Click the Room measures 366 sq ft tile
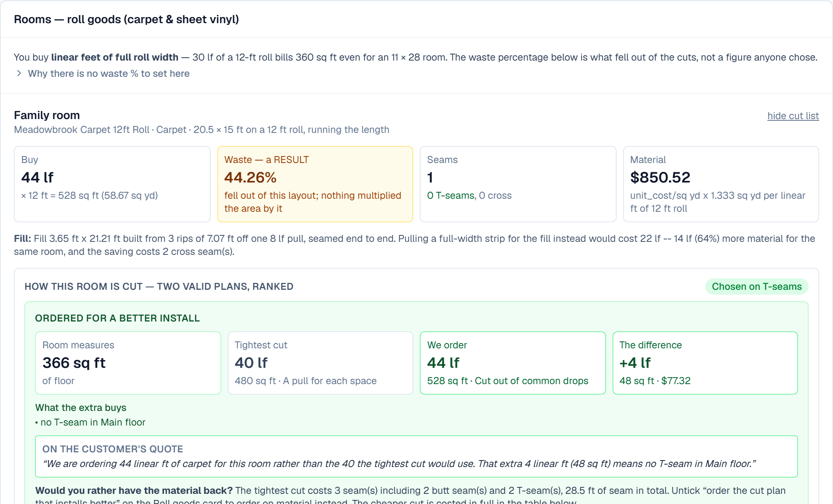 (x=128, y=363)
